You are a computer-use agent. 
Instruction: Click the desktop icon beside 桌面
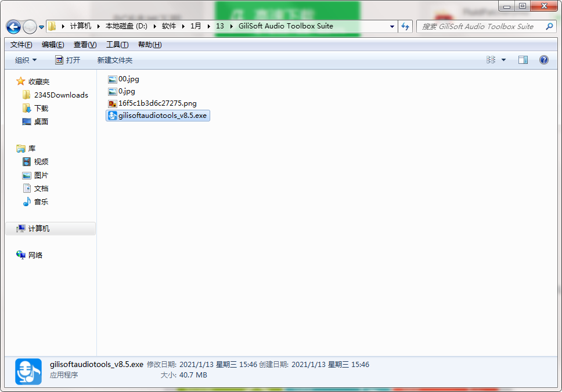[x=27, y=121]
